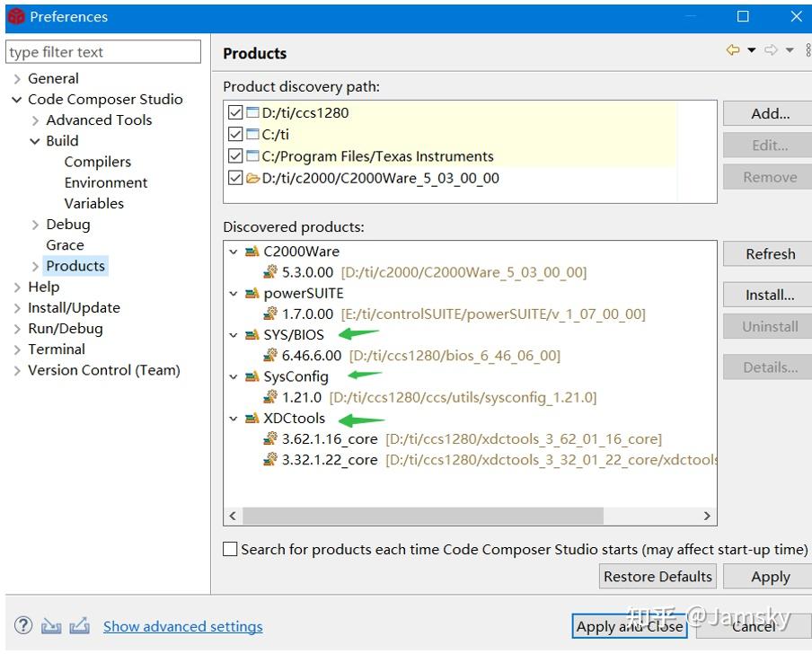Collapse the Code Composer Studio tree node
The image size is (812, 654).
tap(16, 100)
